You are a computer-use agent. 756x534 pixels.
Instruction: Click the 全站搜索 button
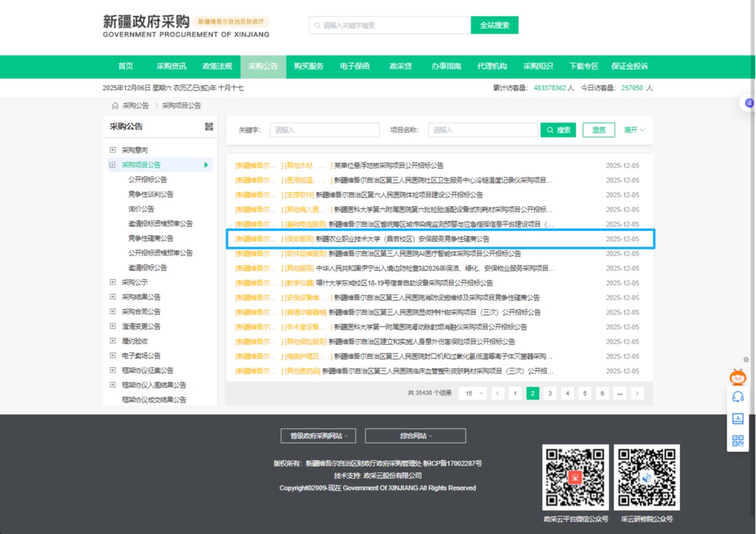point(494,25)
